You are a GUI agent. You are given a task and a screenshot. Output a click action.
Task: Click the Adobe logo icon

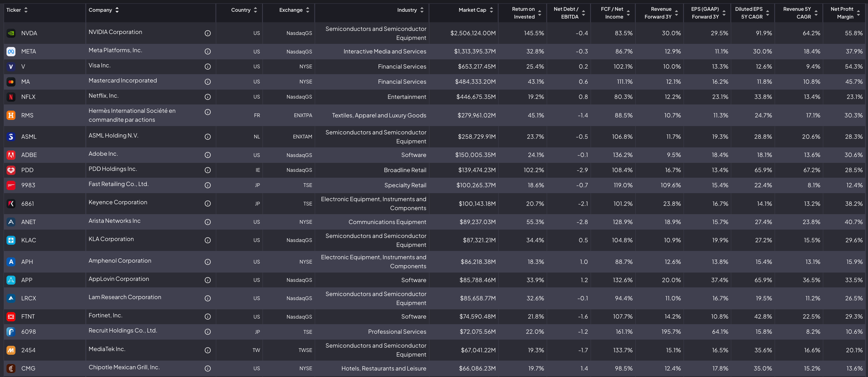tap(11, 155)
